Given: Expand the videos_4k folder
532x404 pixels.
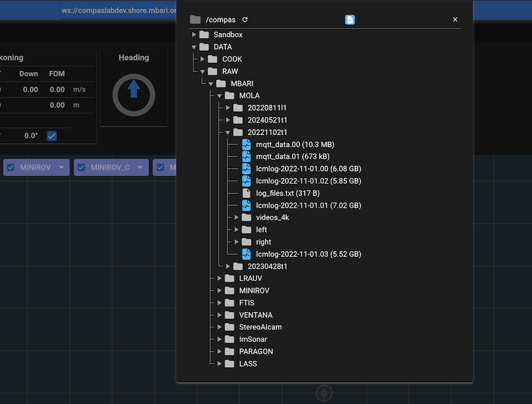Looking at the screenshot, I should point(237,217).
